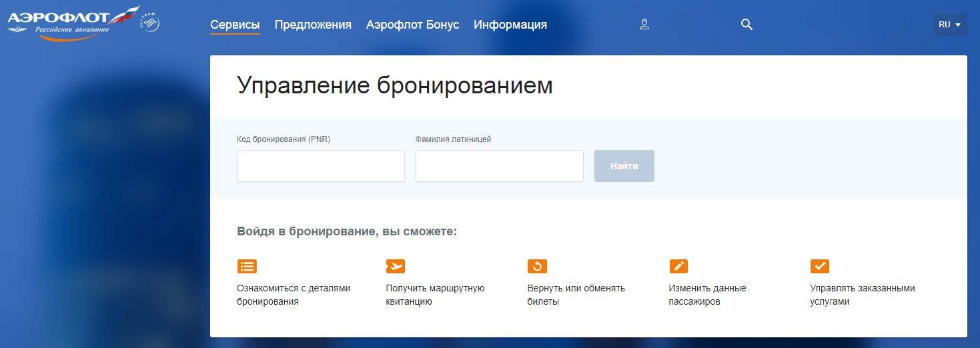The height and width of the screenshot is (348, 980).
Task: Click the edit passenger data pencil icon
Action: tap(678, 266)
